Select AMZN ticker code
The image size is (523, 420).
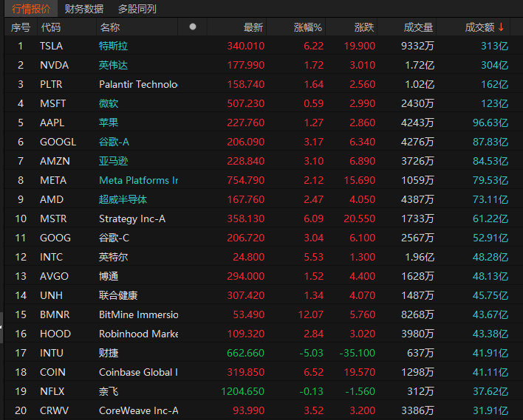pyautogui.click(x=55, y=161)
